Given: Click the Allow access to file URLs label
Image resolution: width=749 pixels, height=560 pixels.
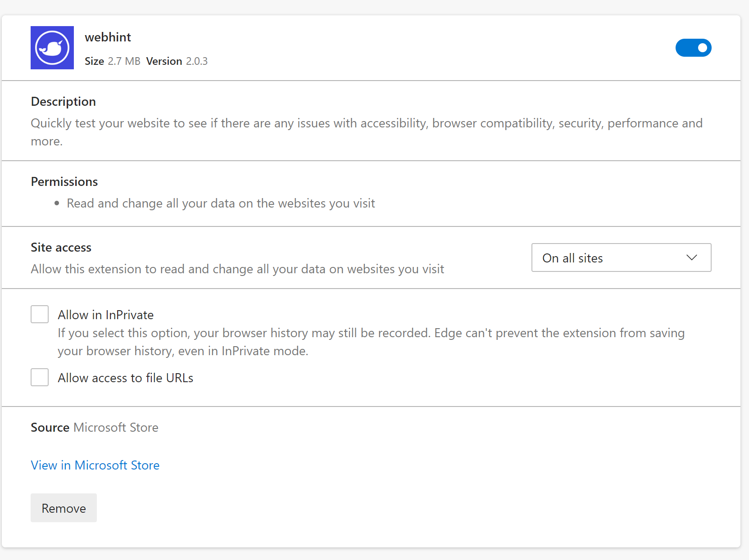Looking at the screenshot, I should click(x=125, y=378).
